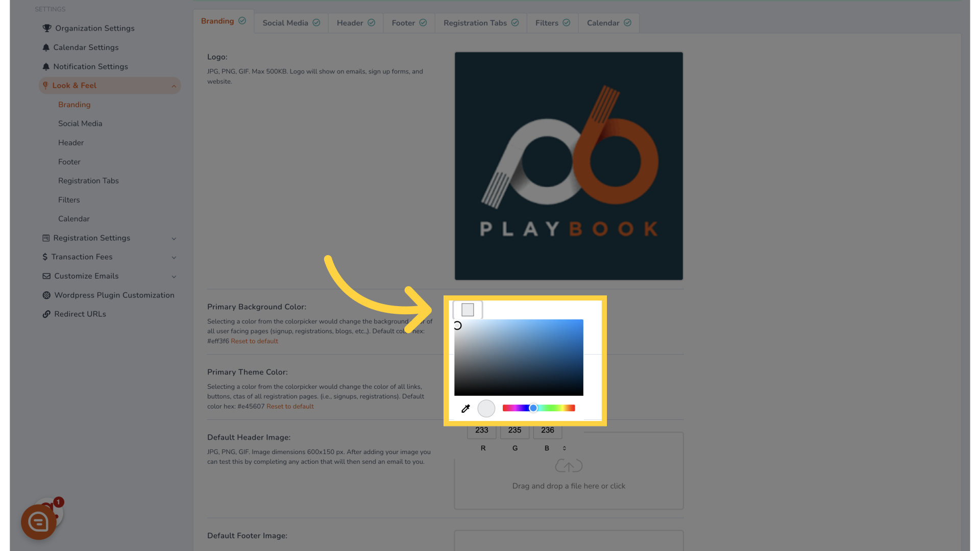Expand the Registration Settings chevron
Screen dimensions: 980x551
click(174, 239)
